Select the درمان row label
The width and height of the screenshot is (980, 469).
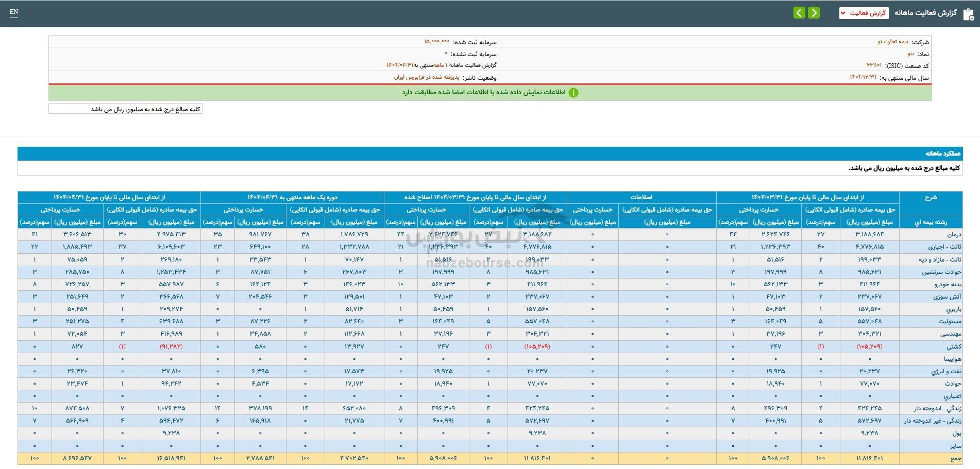[954, 234]
